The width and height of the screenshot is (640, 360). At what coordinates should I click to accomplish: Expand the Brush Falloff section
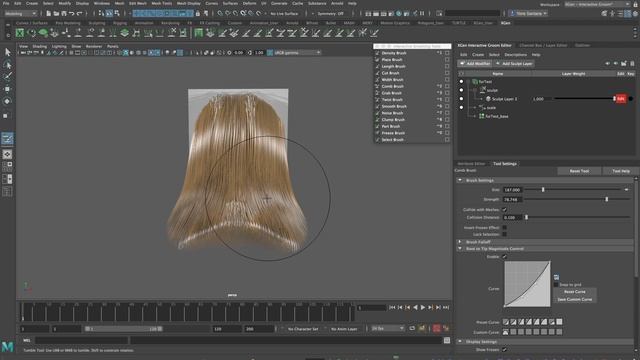point(460,242)
